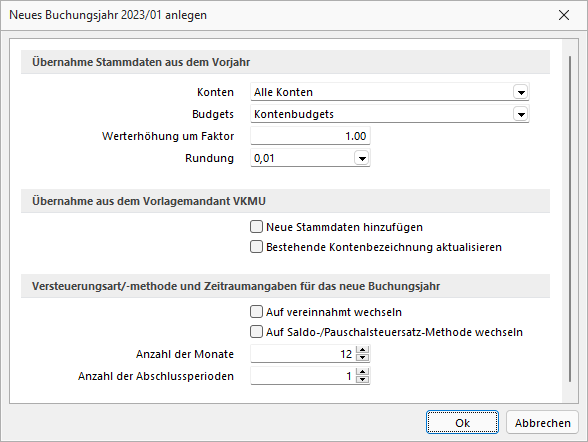Click the vertical scrollbar on the right

click(570, 219)
